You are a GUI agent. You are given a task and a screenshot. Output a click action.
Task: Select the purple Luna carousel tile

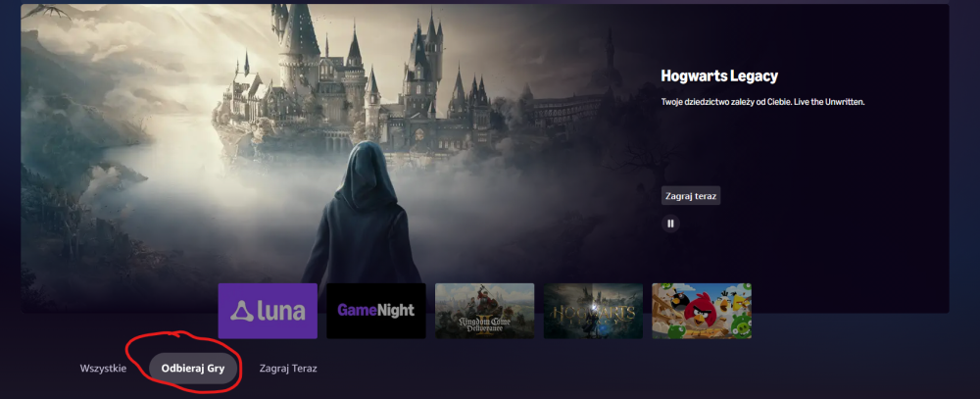coord(268,311)
